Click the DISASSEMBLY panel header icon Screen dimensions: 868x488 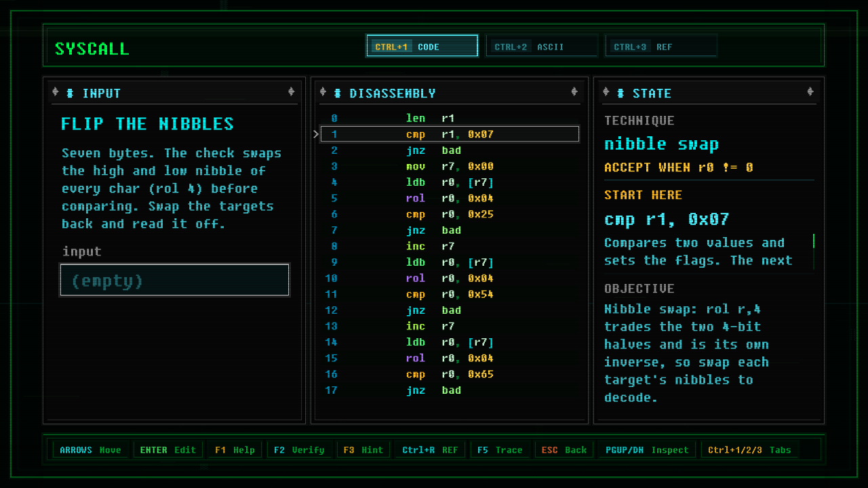(x=337, y=93)
